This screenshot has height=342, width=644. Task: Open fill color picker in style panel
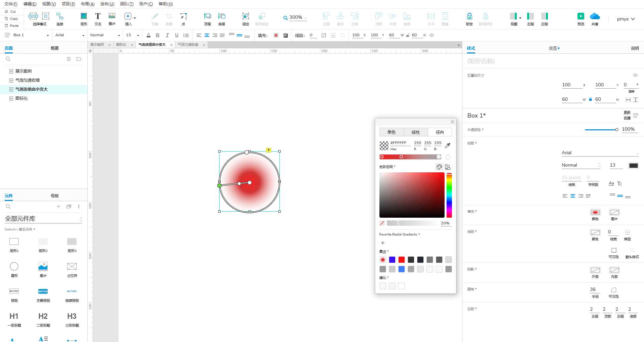[595, 212]
